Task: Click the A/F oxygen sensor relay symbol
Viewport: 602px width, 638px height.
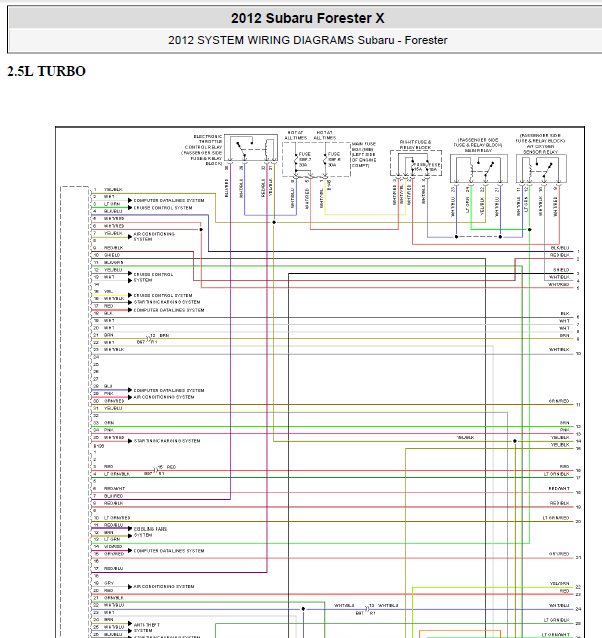Action: (541, 168)
